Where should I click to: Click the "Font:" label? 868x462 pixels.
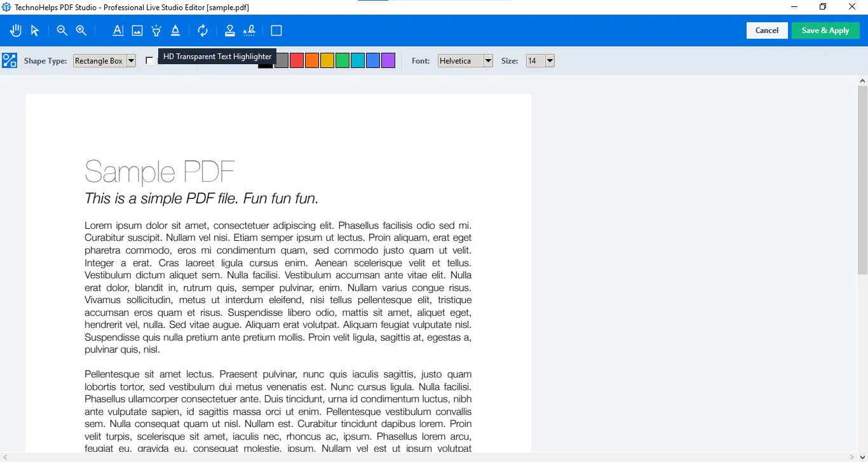[421, 61]
